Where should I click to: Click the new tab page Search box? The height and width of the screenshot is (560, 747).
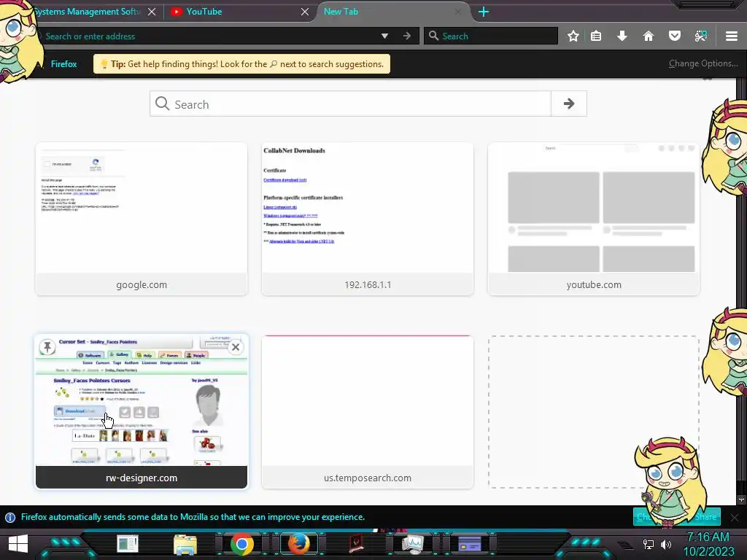(350, 104)
